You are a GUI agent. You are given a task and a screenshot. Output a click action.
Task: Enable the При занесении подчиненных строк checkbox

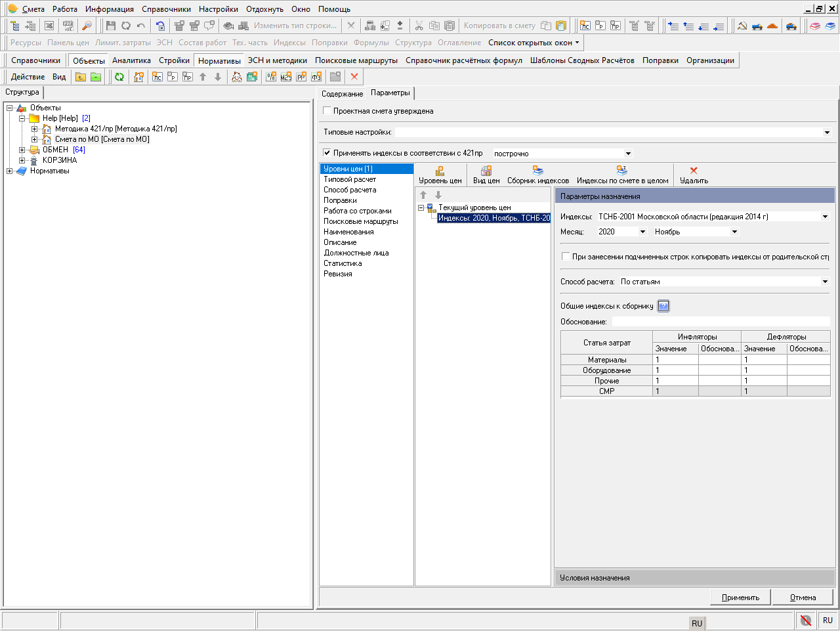pyautogui.click(x=566, y=257)
